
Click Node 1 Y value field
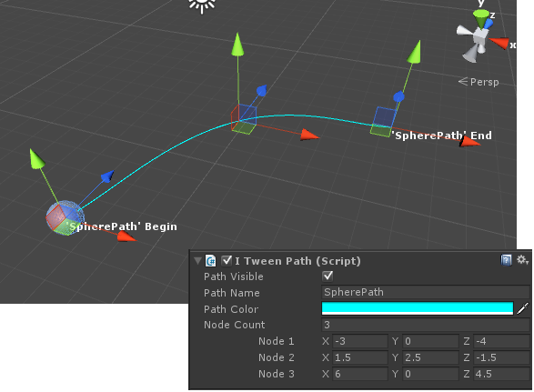tap(431, 341)
